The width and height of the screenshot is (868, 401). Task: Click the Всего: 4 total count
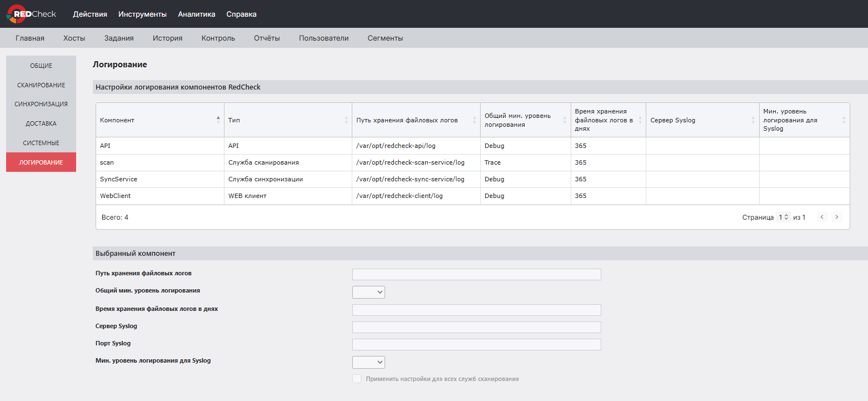pyautogui.click(x=115, y=217)
